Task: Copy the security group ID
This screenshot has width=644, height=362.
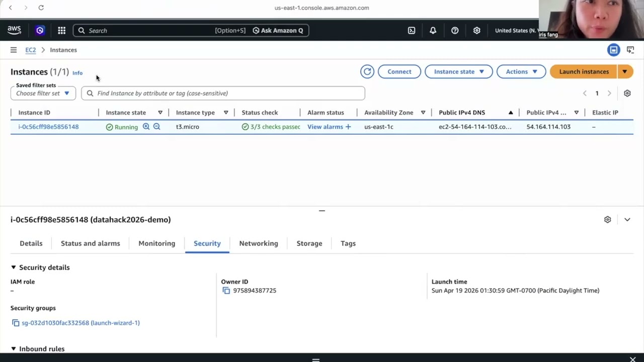Action: (16, 323)
